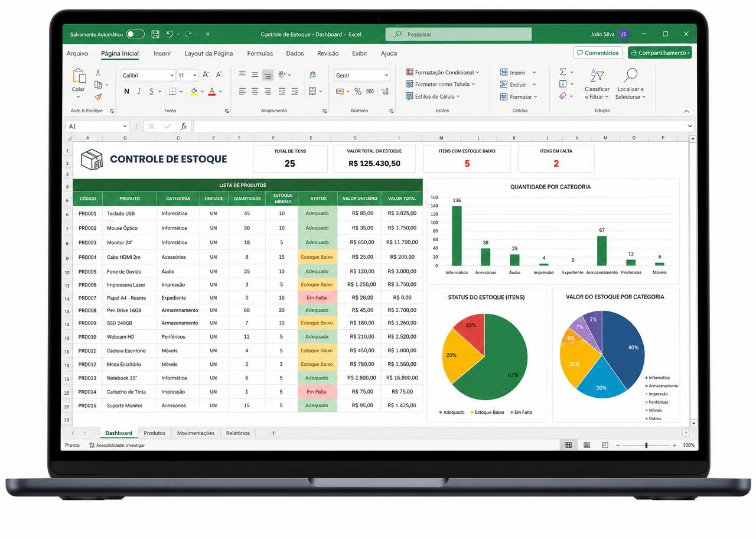Click the Save floppy disk icon
The image size is (756, 539).
[x=155, y=34]
